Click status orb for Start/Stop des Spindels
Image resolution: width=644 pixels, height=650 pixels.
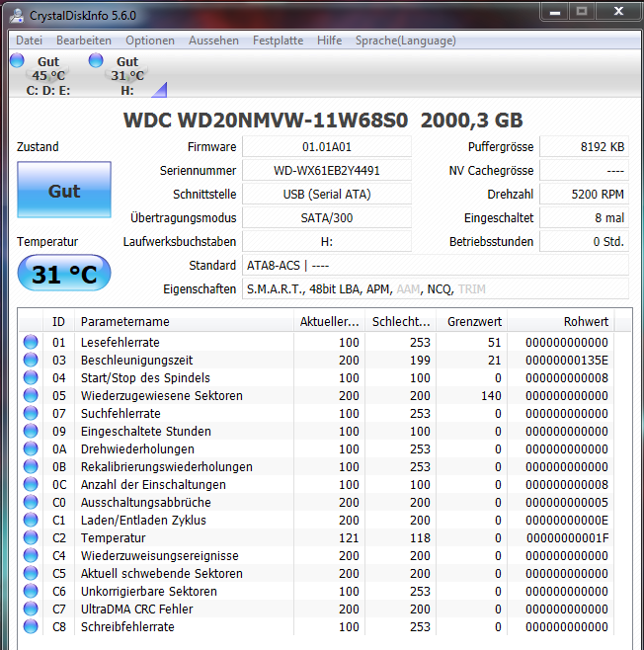pyautogui.click(x=31, y=377)
